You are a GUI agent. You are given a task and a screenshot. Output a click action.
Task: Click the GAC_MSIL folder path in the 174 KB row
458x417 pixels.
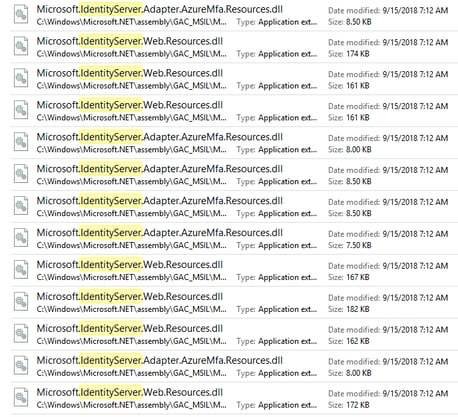click(132, 54)
